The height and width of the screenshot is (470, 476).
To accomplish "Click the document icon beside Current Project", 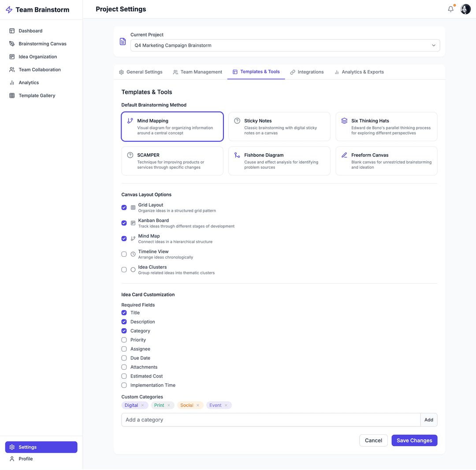I will click(123, 41).
